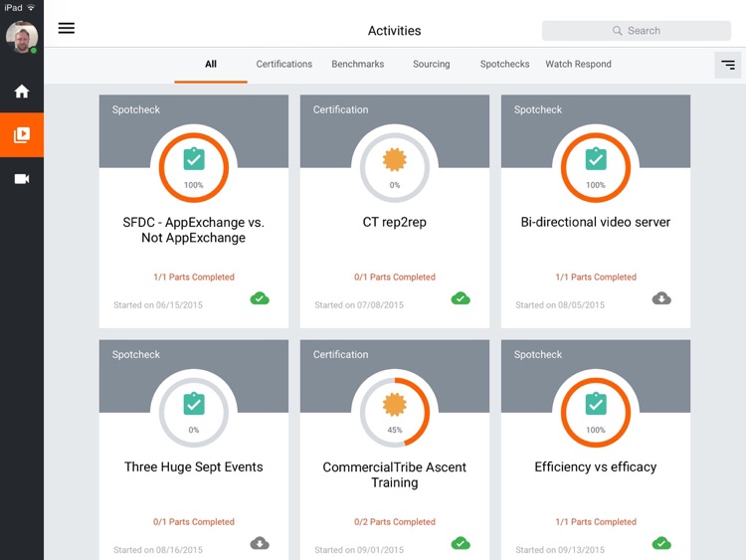
Task: Click the SFDC AppExchange clipboard icon
Action: click(x=194, y=159)
